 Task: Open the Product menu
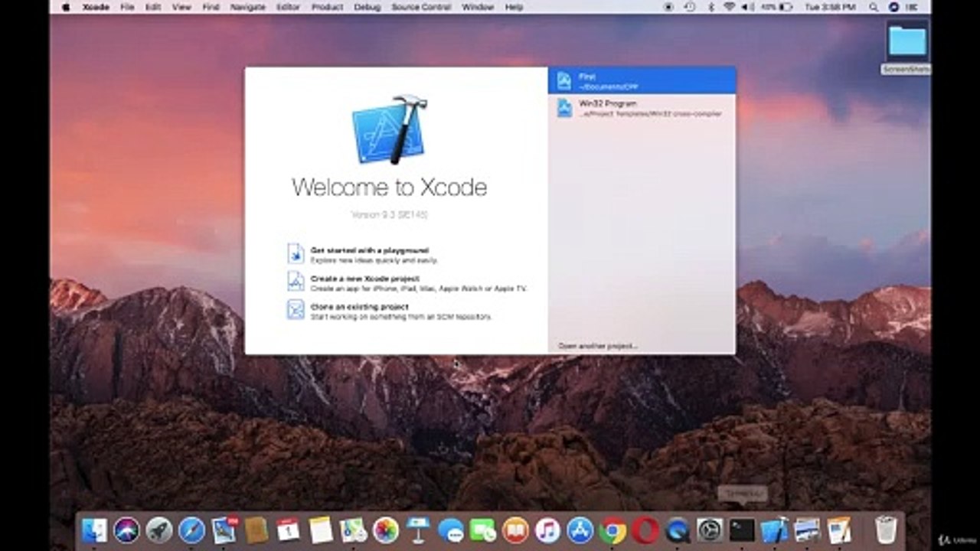click(x=327, y=7)
